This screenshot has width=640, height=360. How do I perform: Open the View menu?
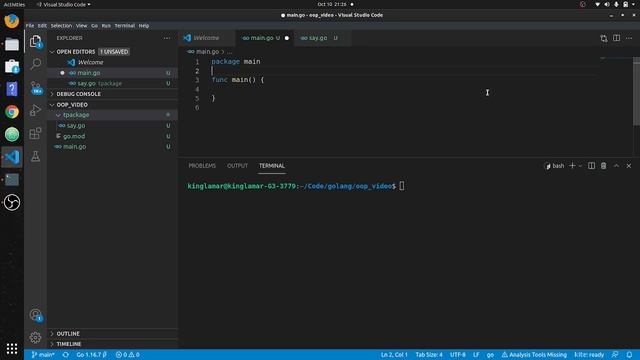81,25
